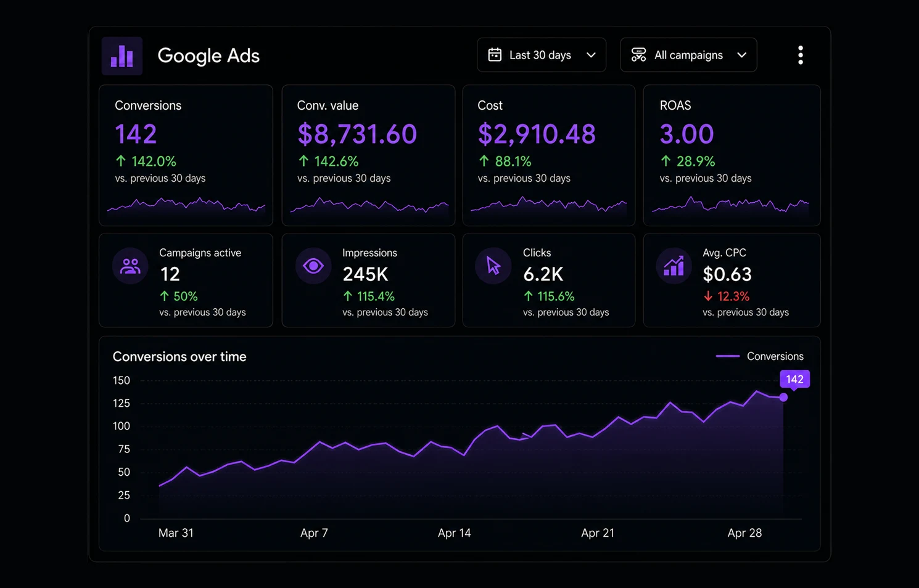The height and width of the screenshot is (588, 919).
Task: Click the green up arrow beside 142.0%
Action: pos(121,161)
